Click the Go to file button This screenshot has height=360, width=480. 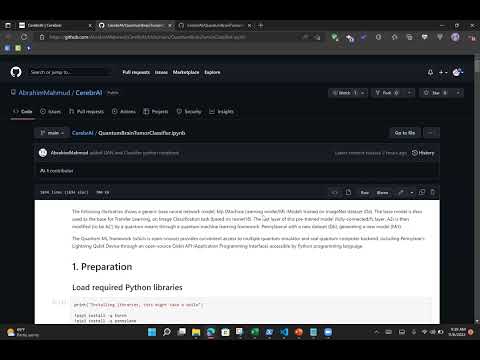405,133
